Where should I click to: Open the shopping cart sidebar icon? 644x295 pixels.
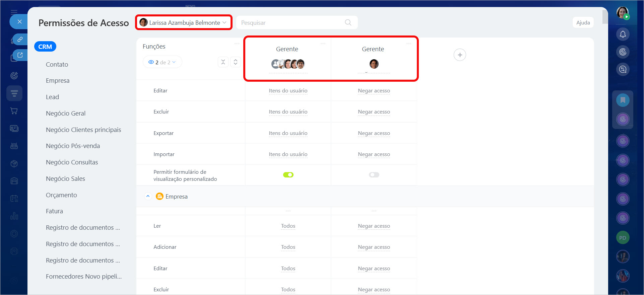(x=14, y=111)
